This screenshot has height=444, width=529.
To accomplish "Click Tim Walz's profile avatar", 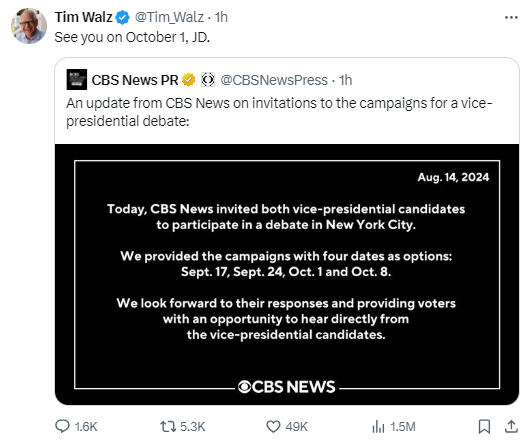I will click(29, 26).
